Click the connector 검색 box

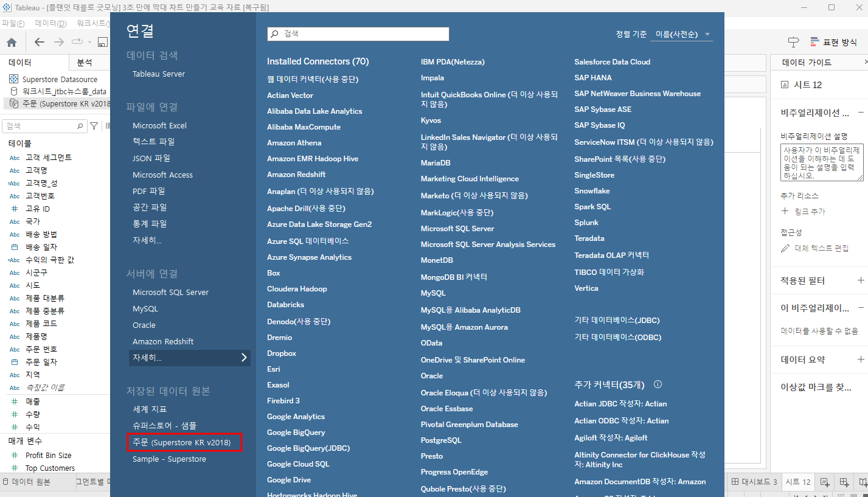click(358, 34)
